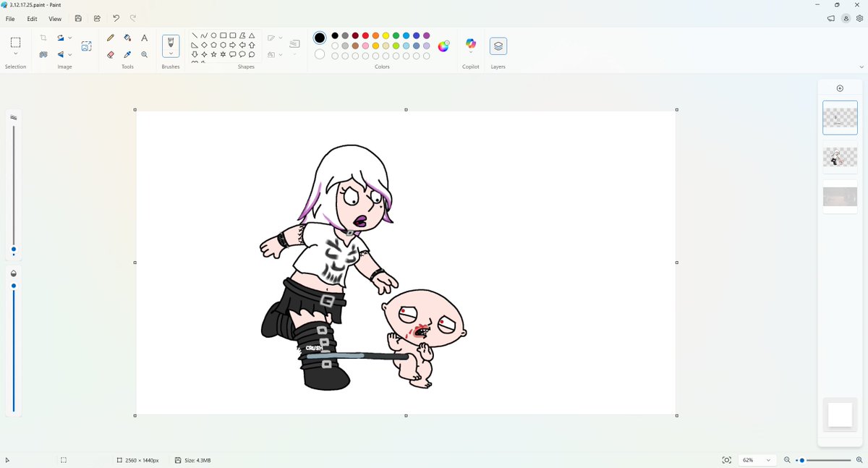
Task: Click the zoom out magnifier in status bar
Action: 788,460
